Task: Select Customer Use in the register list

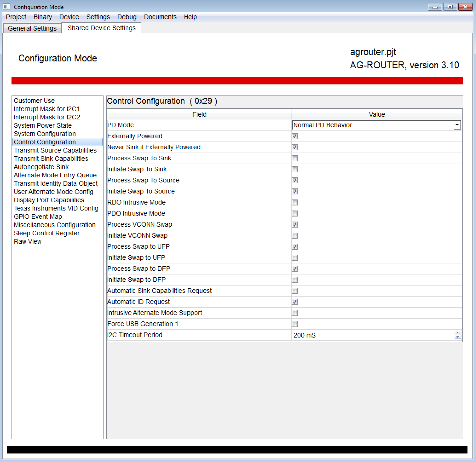Action: 34,101
